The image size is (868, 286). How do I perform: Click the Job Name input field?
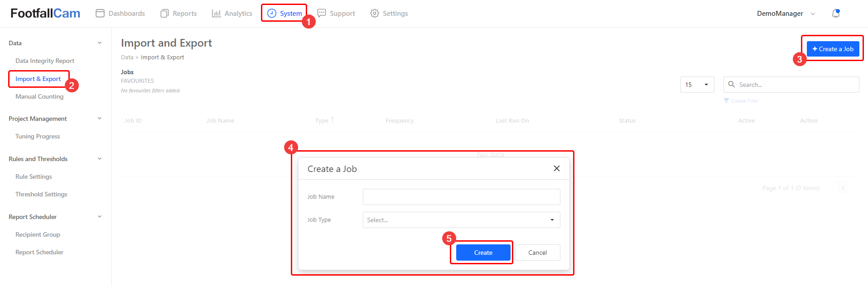(x=461, y=197)
